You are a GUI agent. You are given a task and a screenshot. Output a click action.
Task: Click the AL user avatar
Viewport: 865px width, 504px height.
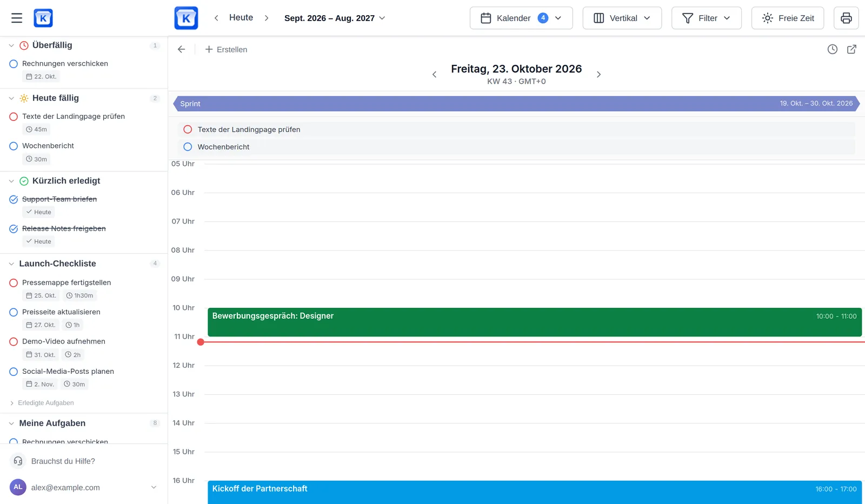pos(18,487)
